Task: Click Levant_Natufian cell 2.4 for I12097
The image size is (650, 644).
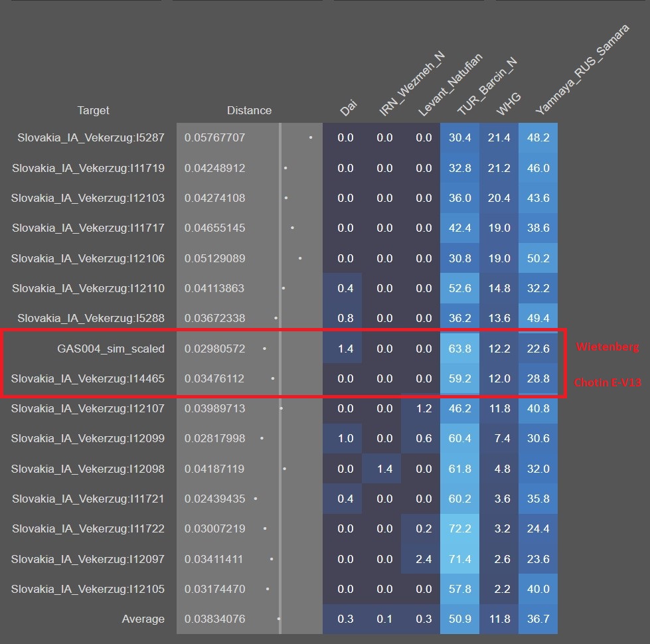Action: click(420, 560)
